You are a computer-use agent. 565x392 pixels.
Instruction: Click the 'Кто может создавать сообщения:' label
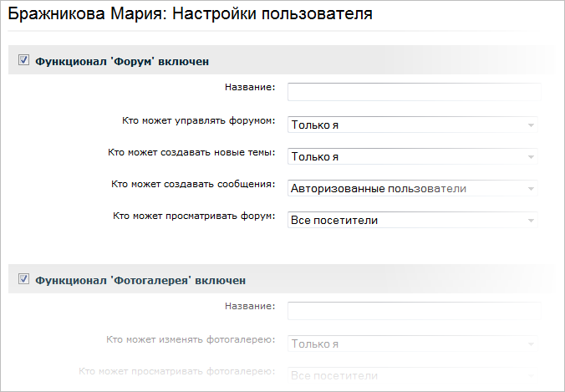point(194,184)
